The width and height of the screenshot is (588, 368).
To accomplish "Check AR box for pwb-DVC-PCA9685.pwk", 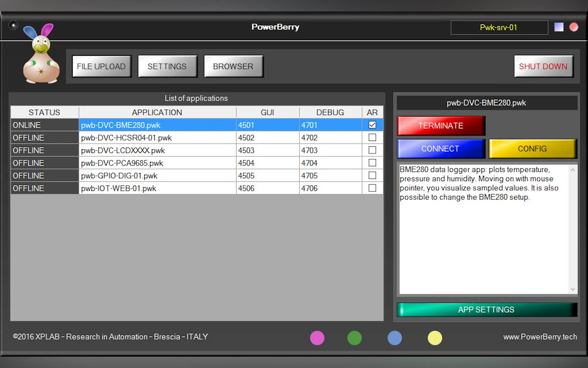I will click(372, 163).
